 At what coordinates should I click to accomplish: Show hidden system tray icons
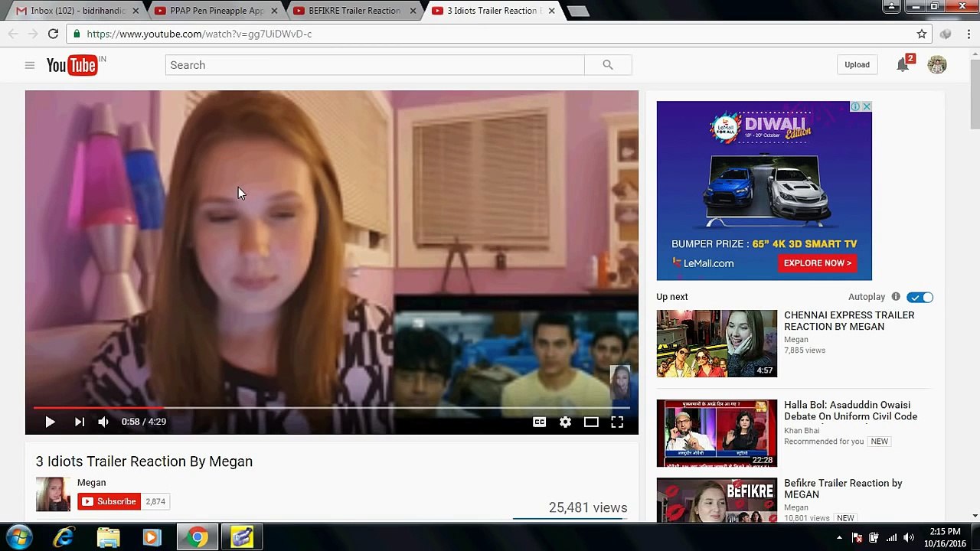(839, 538)
